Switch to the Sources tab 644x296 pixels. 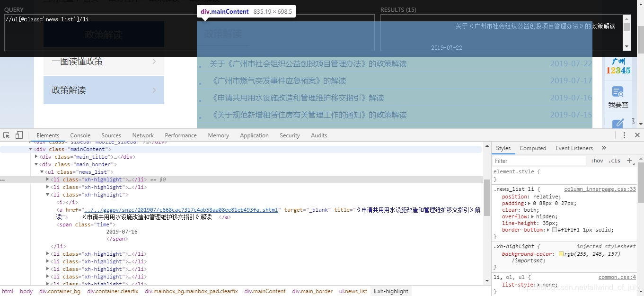click(111, 135)
